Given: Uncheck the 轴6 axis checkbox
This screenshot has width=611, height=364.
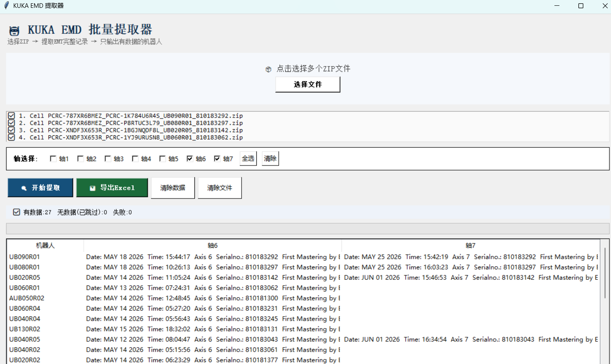Looking at the screenshot, I should point(189,159).
